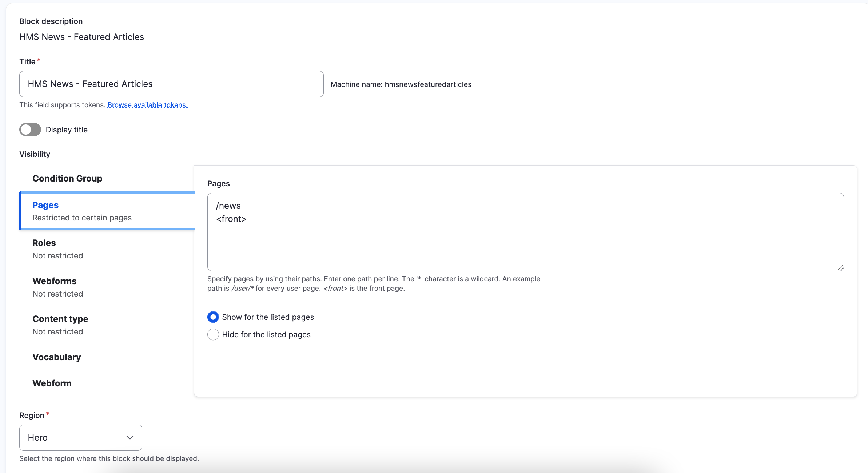The width and height of the screenshot is (868, 473).
Task: Click the Machine name text
Action: point(401,84)
